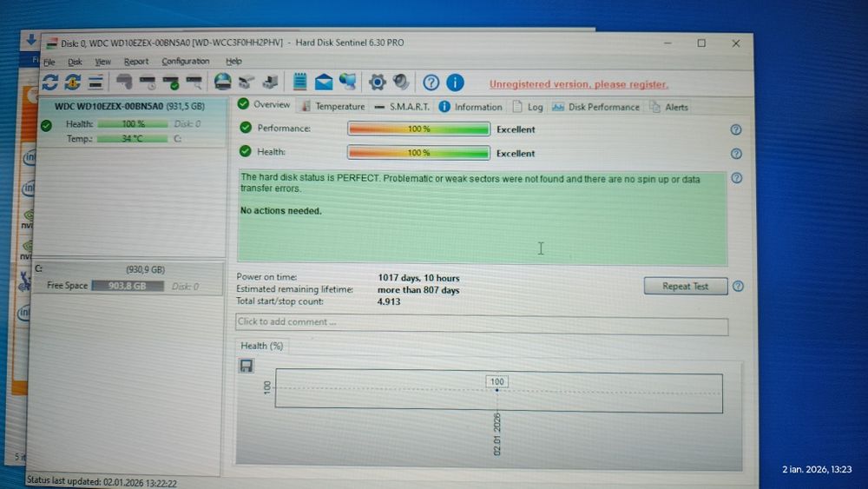The height and width of the screenshot is (489, 868).
Task: Switch to the S.M.A.R.T. tab
Action: tap(402, 106)
